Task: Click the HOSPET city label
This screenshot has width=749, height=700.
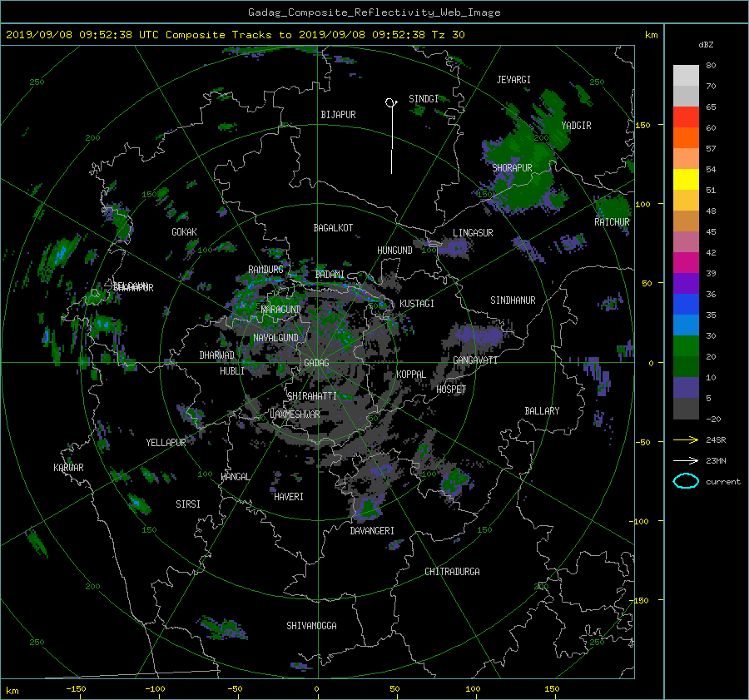Action: (451, 390)
